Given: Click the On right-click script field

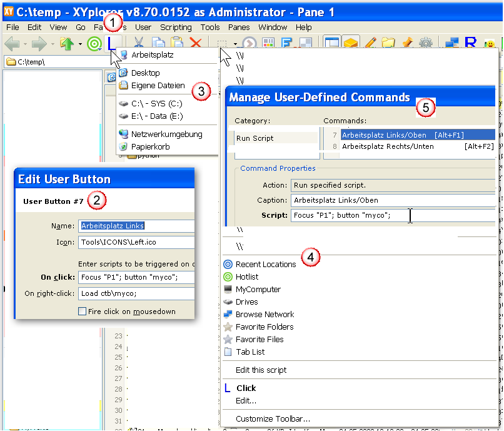Looking at the screenshot, I should [x=136, y=293].
